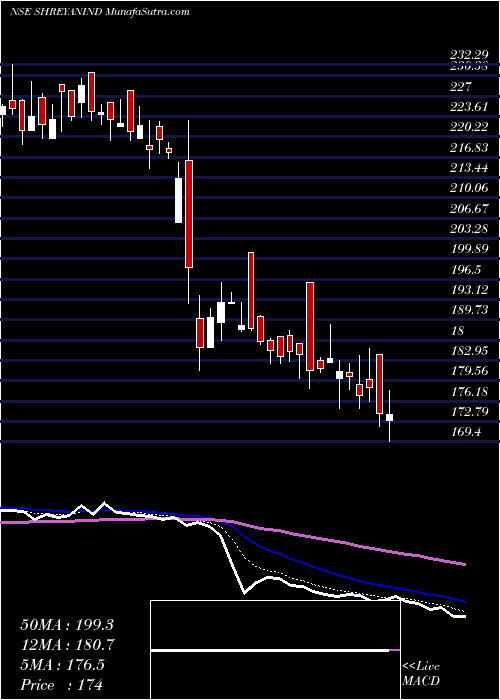Click the Price : 174 readout
This screenshot has width=500, height=700.
pyautogui.click(x=62, y=685)
